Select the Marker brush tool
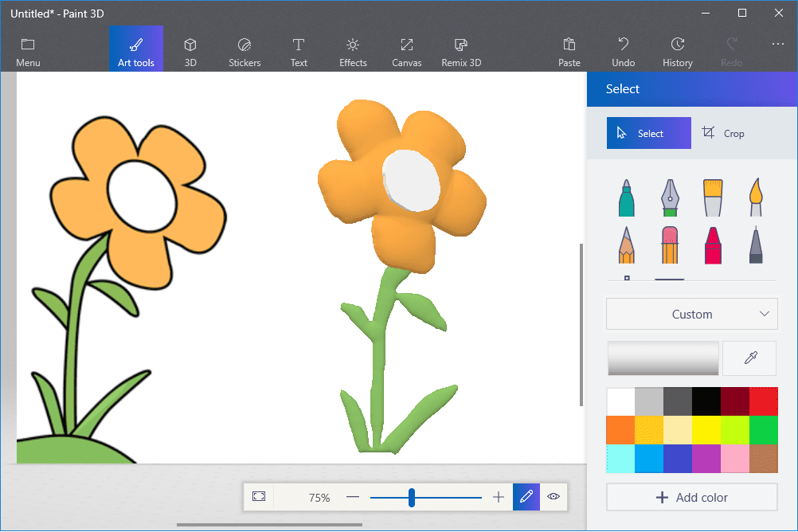The height and width of the screenshot is (532, 798). (627, 198)
